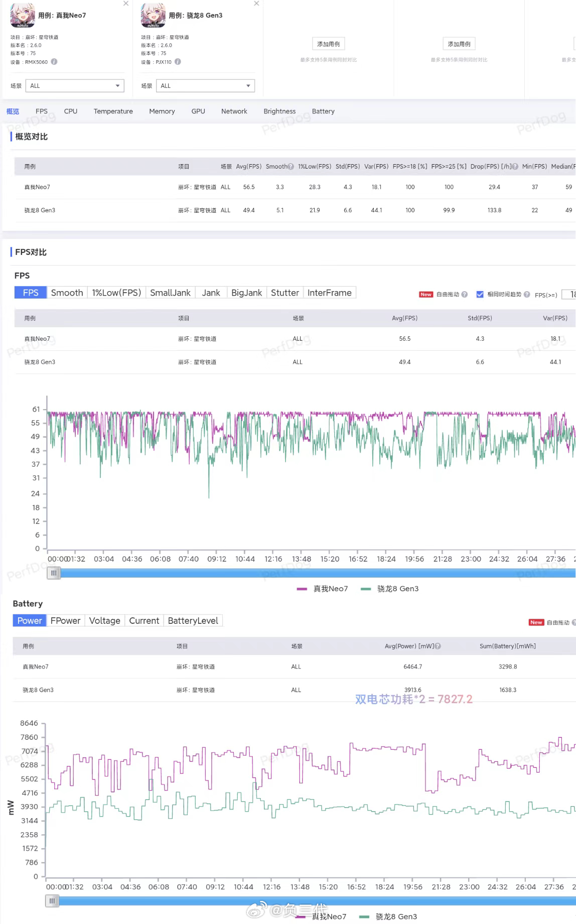Click the 骁龙8 Gen3 case game thumbnail
576x924 pixels.
153,15
